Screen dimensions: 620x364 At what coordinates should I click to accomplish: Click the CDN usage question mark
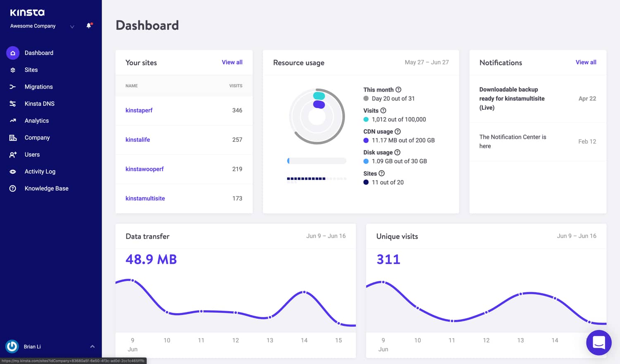pyautogui.click(x=397, y=131)
